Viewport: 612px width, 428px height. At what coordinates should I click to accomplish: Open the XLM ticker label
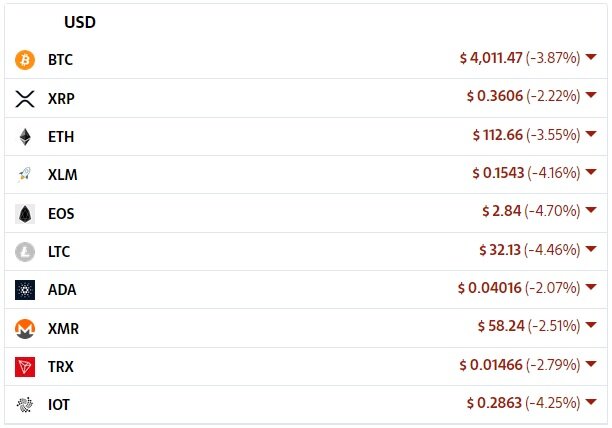[62, 175]
